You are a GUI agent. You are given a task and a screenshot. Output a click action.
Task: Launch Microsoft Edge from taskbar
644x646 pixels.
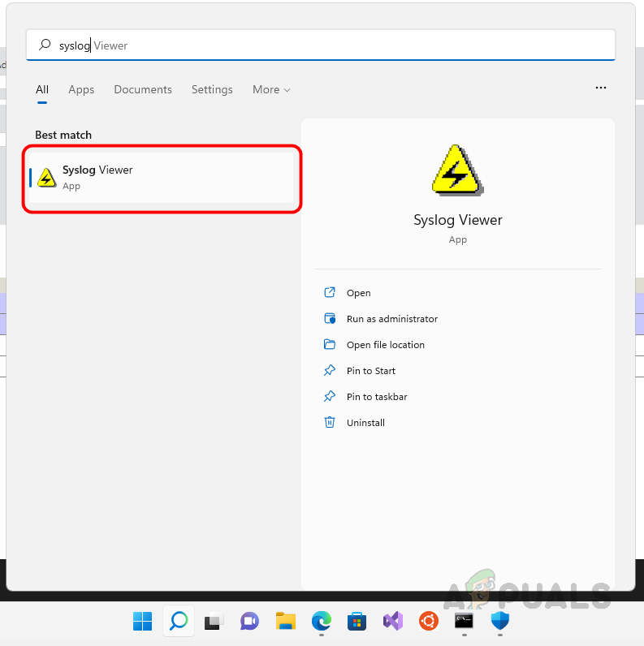click(x=321, y=621)
